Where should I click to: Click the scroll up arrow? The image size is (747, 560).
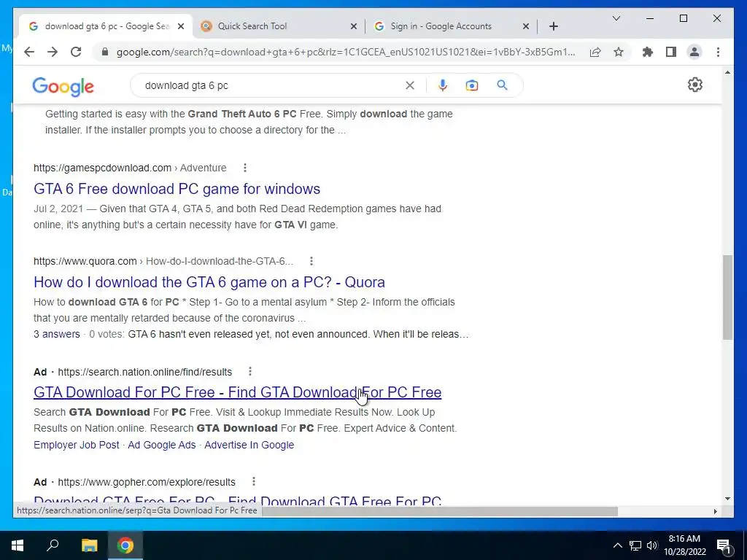coord(727,72)
